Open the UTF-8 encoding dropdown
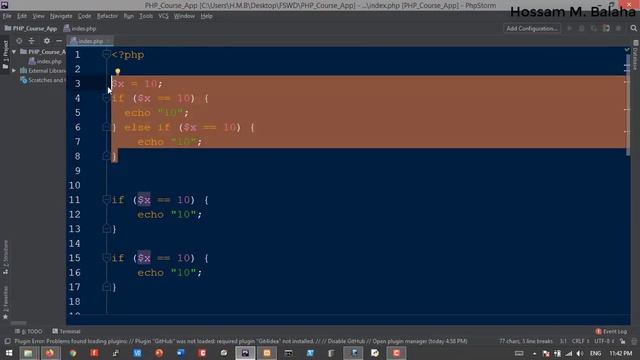The height and width of the screenshot is (360, 640). coord(604,341)
